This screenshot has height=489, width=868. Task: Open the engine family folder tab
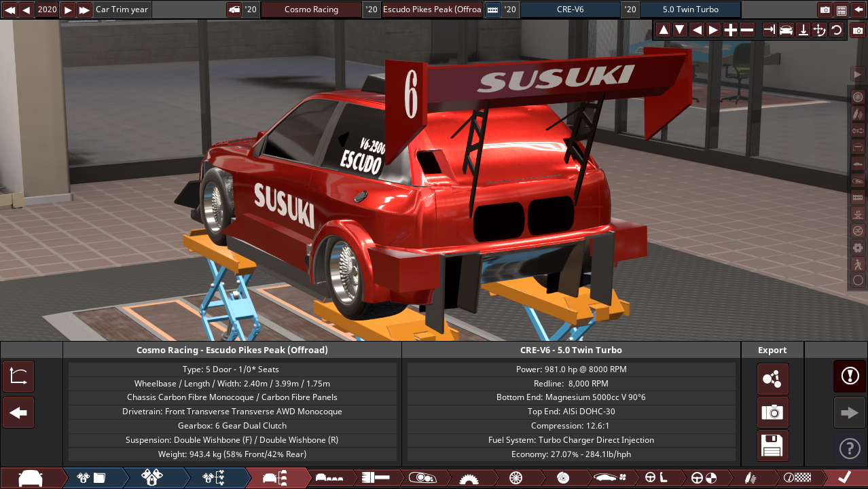point(92,478)
